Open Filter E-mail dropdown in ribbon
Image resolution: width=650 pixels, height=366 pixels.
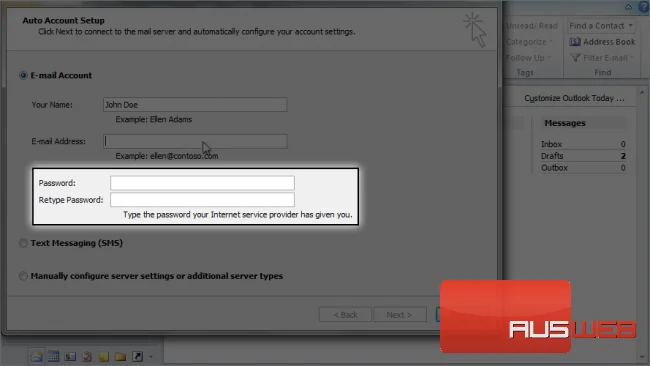602,58
